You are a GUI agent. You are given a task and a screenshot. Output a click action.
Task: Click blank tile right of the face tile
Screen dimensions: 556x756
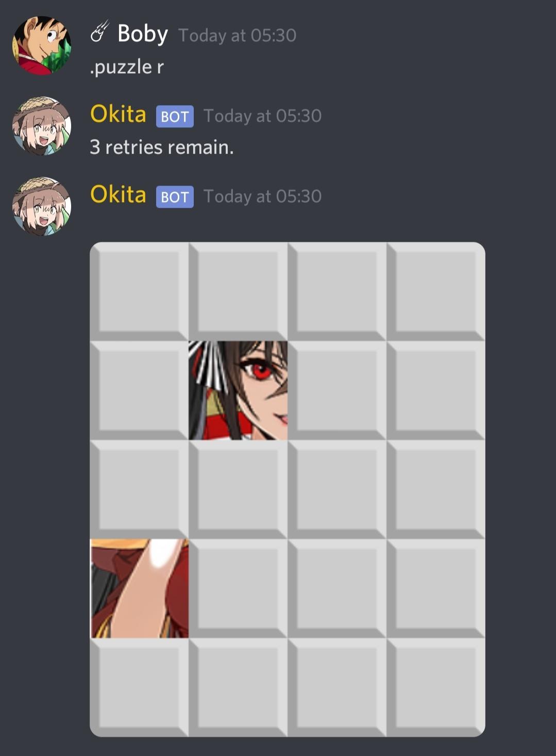pyautogui.click(x=337, y=390)
